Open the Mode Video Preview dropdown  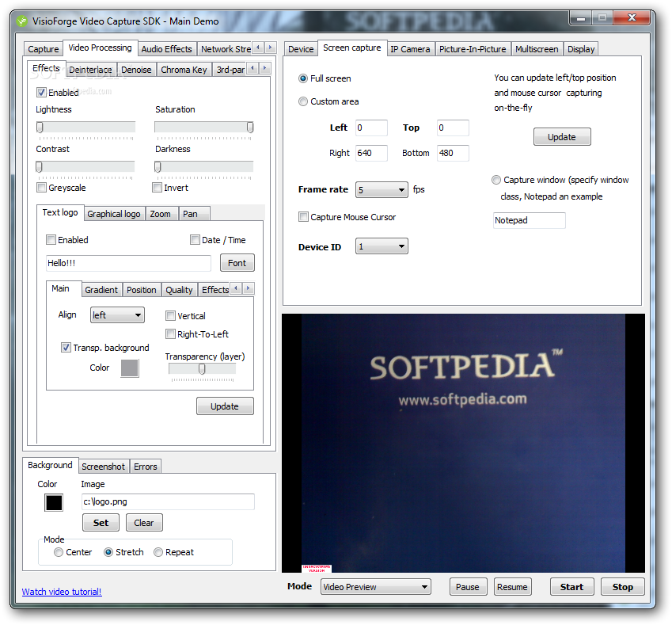click(375, 587)
